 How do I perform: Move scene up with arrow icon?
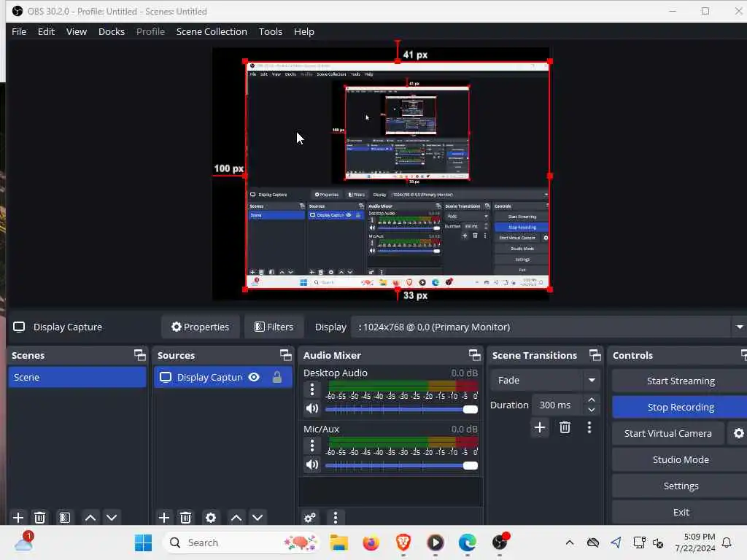pos(90,517)
